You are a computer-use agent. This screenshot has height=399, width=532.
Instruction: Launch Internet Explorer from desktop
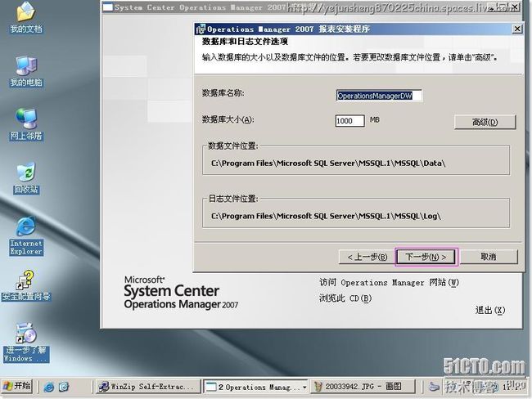pos(26,236)
